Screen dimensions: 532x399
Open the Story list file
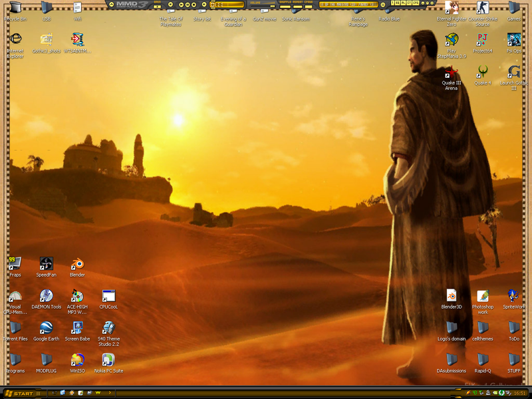[x=202, y=15]
